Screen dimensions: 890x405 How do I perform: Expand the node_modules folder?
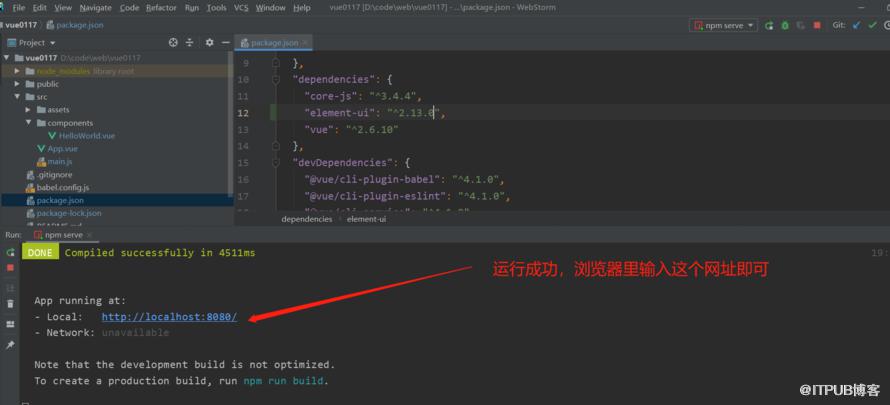pyautogui.click(x=17, y=71)
